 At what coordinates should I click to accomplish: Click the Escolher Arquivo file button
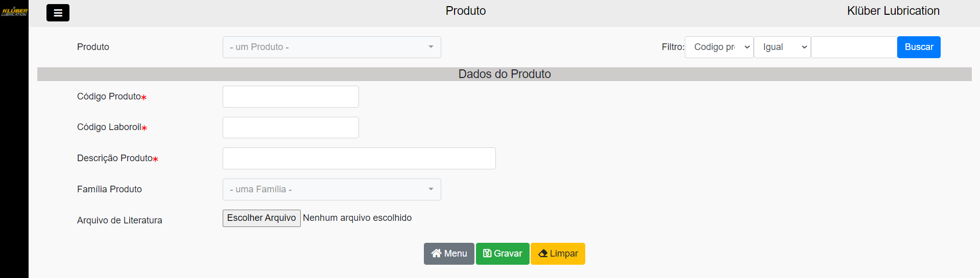[261, 218]
